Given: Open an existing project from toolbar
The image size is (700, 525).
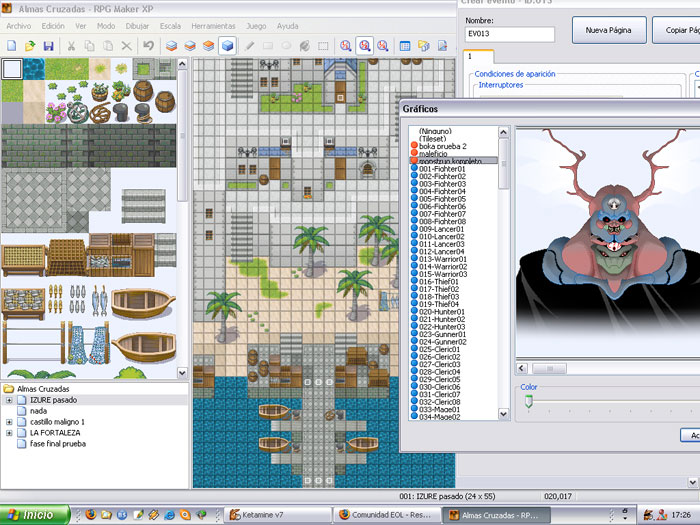Looking at the screenshot, I should (30, 46).
